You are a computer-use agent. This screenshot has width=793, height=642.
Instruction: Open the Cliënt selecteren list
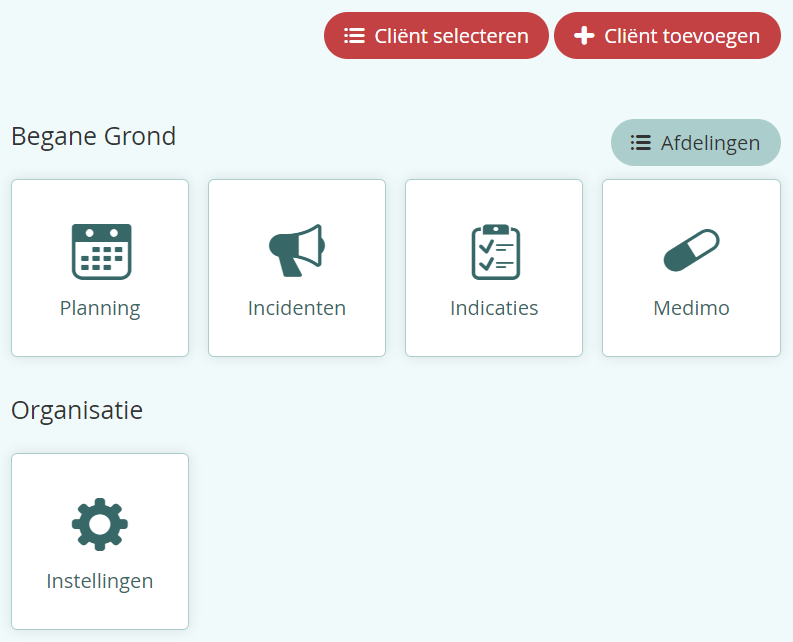pyautogui.click(x=436, y=36)
